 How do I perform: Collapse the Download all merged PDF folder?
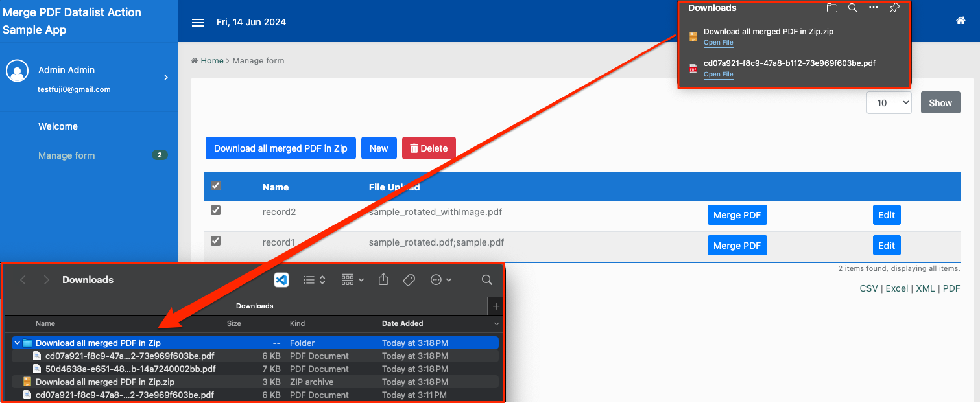(x=17, y=343)
